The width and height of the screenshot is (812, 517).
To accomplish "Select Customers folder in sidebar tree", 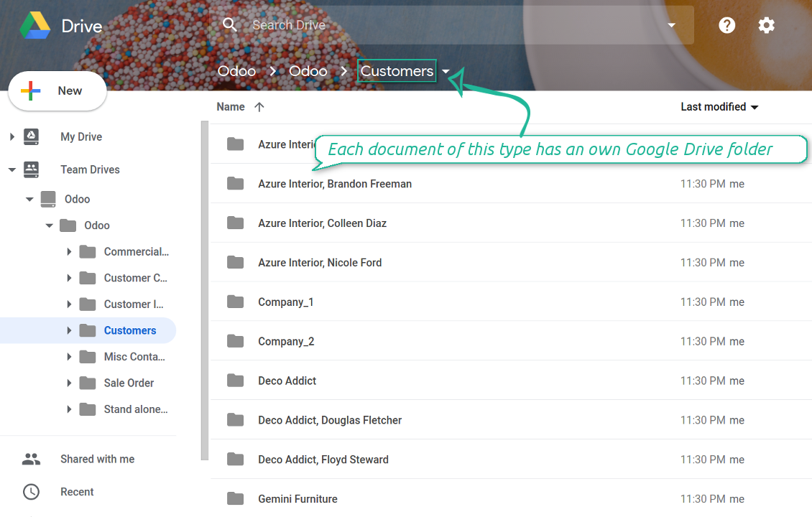I will (x=130, y=330).
